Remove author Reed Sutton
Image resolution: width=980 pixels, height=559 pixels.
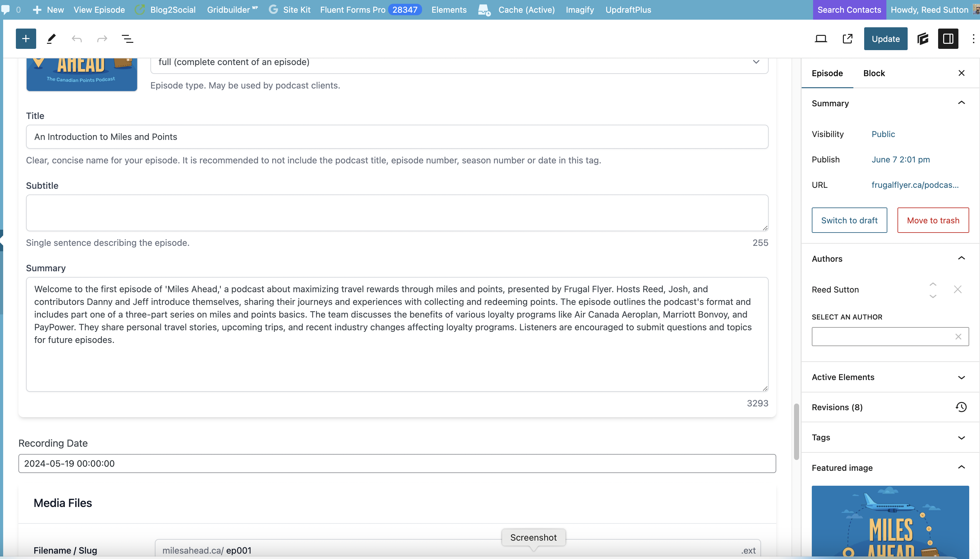pyautogui.click(x=957, y=289)
